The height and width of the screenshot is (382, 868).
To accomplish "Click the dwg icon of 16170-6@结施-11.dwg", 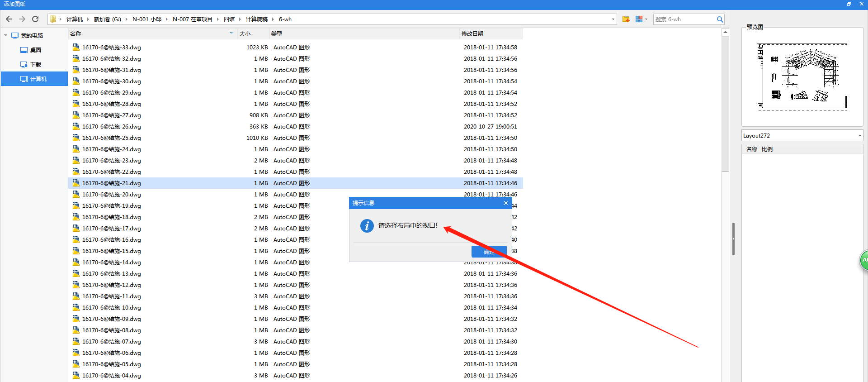I will (x=76, y=296).
